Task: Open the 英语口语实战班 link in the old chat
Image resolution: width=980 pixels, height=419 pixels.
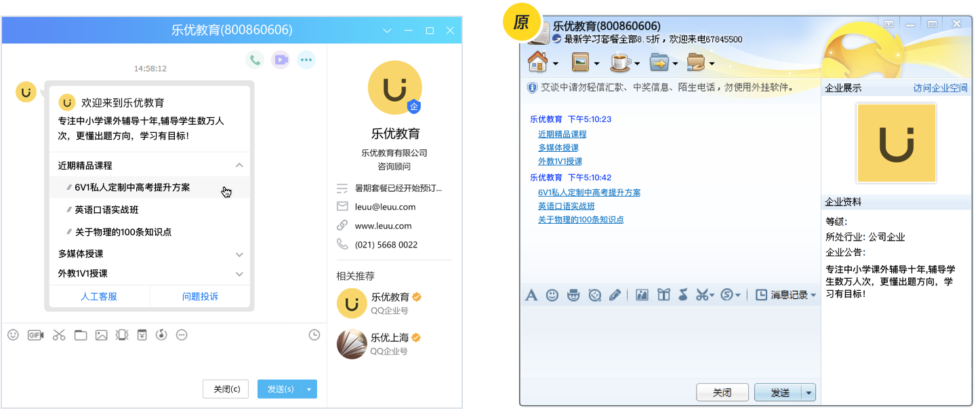Action: coord(567,206)
